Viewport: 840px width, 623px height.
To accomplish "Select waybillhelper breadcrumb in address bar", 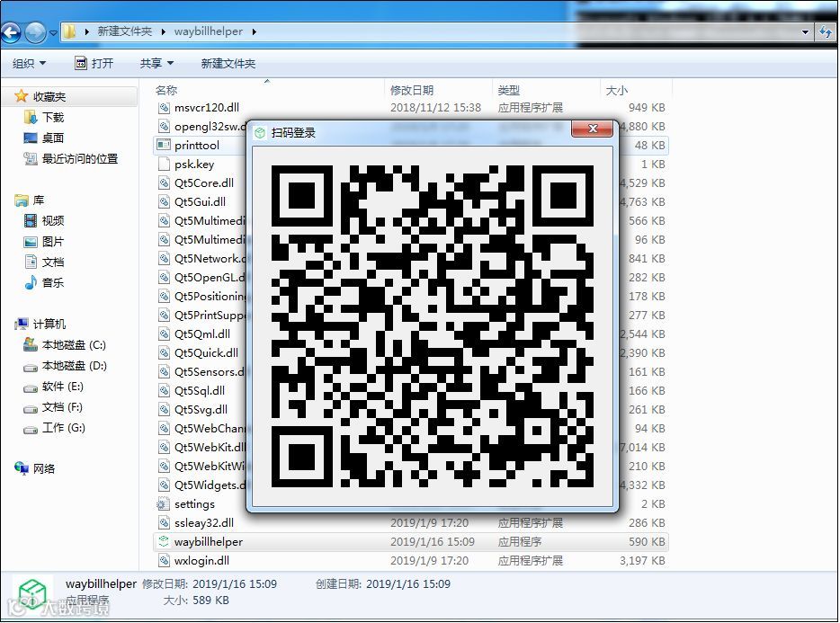I will [208, 31].
